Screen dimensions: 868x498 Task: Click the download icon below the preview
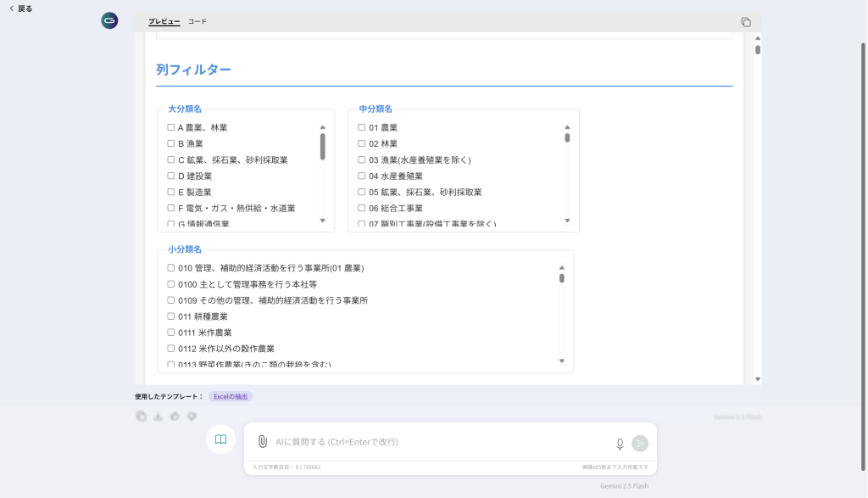(x=158, y=416)
